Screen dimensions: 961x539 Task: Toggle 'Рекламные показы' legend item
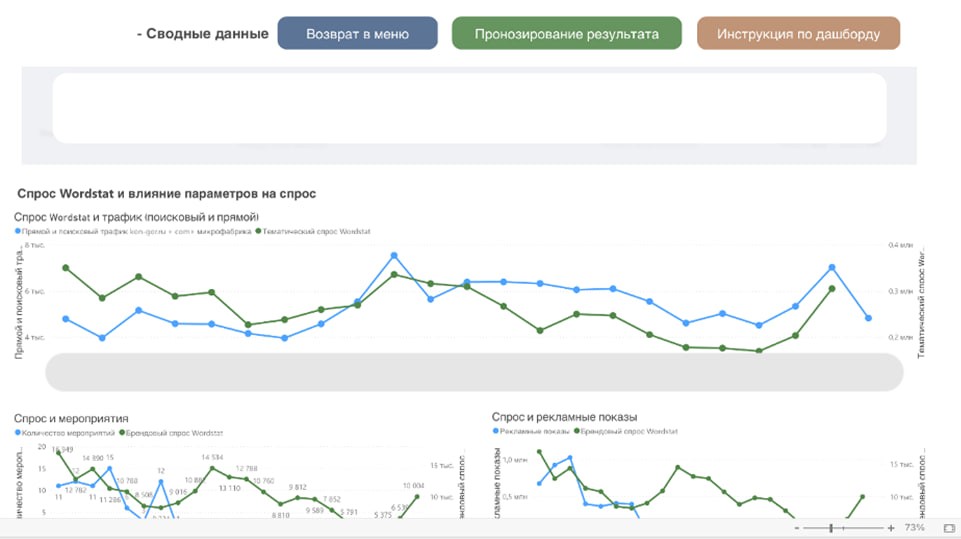tap(534, 432)
